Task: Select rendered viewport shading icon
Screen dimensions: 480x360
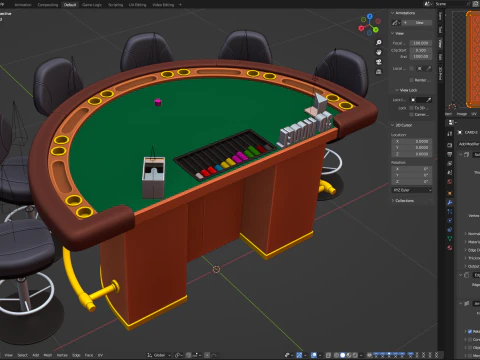Action: pyautogui.click(x=355, y=355)
